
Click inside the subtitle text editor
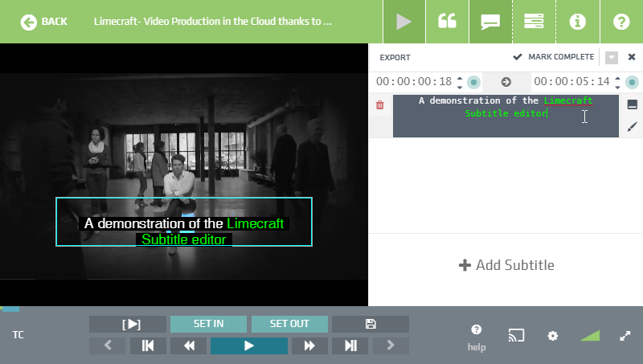[x=506, y=116]
